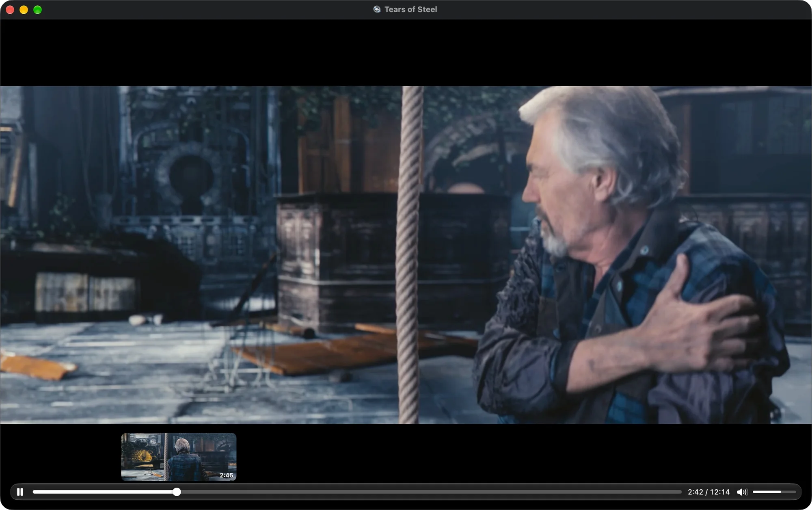This screenshot has width=812, height=510.
Task: Pause the video playback
Action: [x=20, y=492]
